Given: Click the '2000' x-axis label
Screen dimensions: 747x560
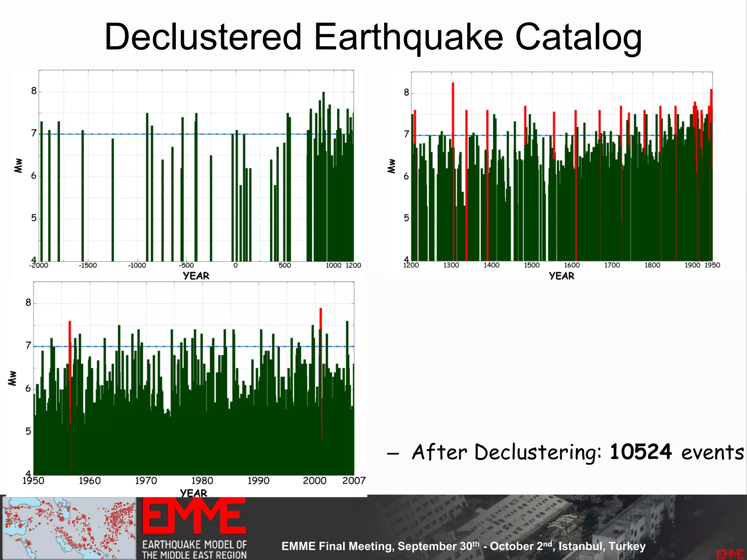Looking at the screenshot, I should (x=315, y=481).
